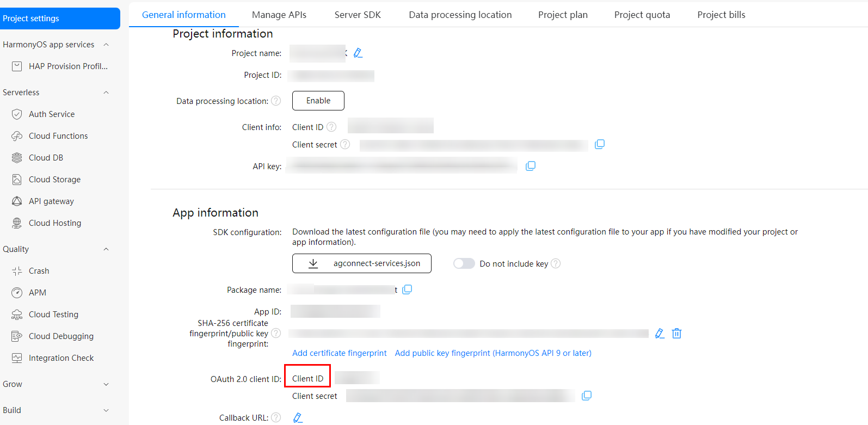The image size is (868, 425).
Task: Copy the OAuth 2.0 client secret
Action: tap(587, 396)
